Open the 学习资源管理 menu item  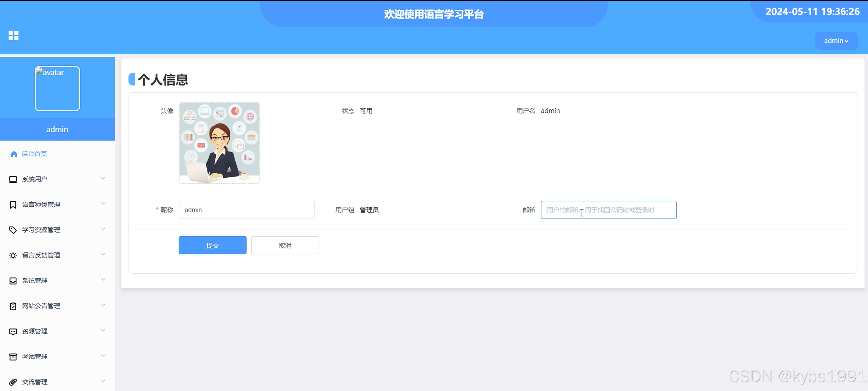coord(41,230)
